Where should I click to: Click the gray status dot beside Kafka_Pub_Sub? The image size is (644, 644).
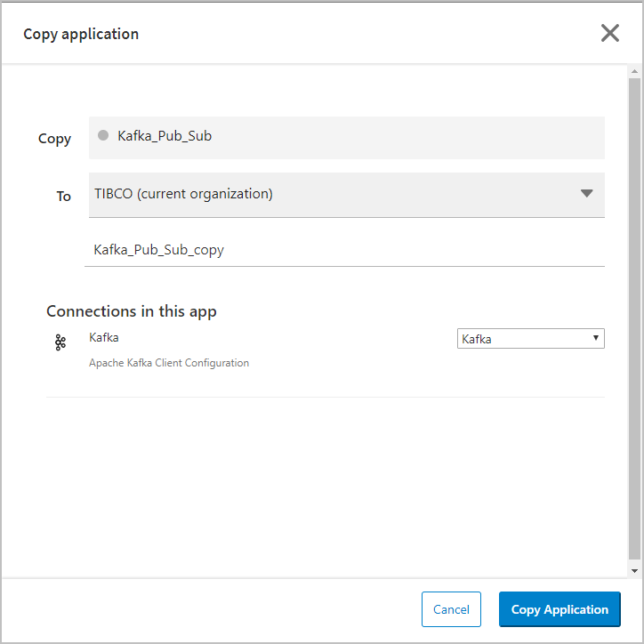(x=103, y=135)
